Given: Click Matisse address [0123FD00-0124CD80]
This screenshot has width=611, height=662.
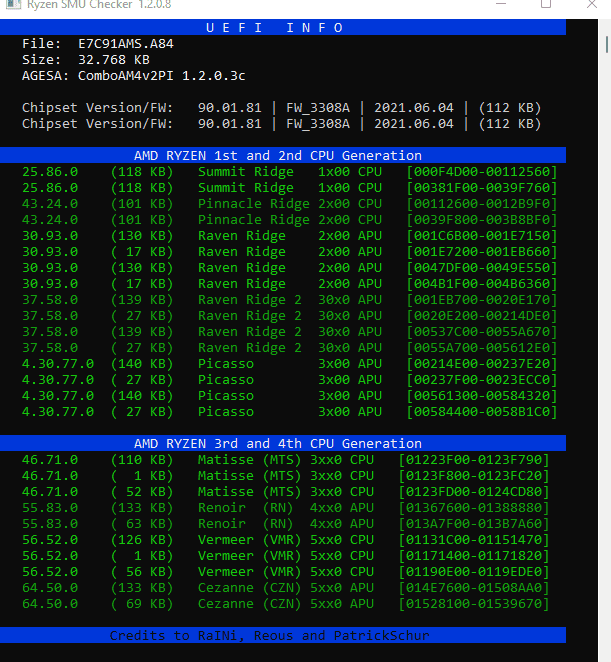Looking at the screenshot, I should tap(474, 492).
